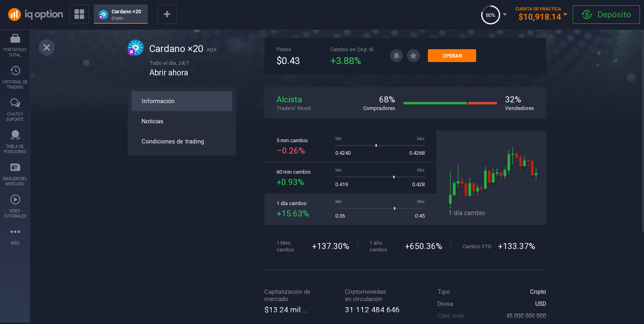Screen dimensions: 644x324
Task: Open the multi-chart grid layout icon
Action: click(x=79, y=14)
